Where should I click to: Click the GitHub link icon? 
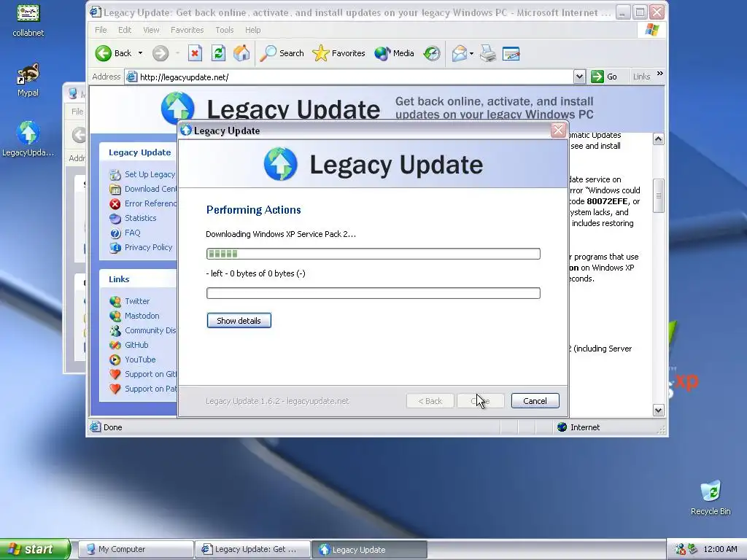115,345
